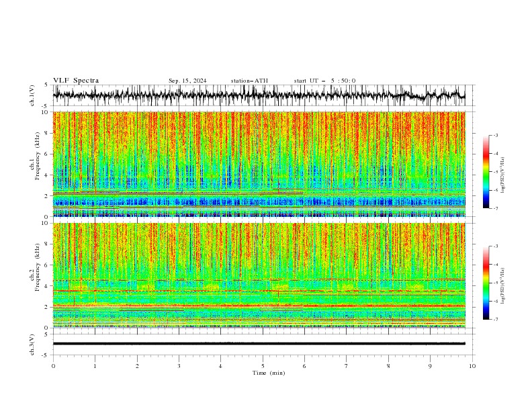This screenshot has width=532, height=411.
Task: Click the time axis tick label "7"
Action: pyautogui.click(x=347, y=366)
